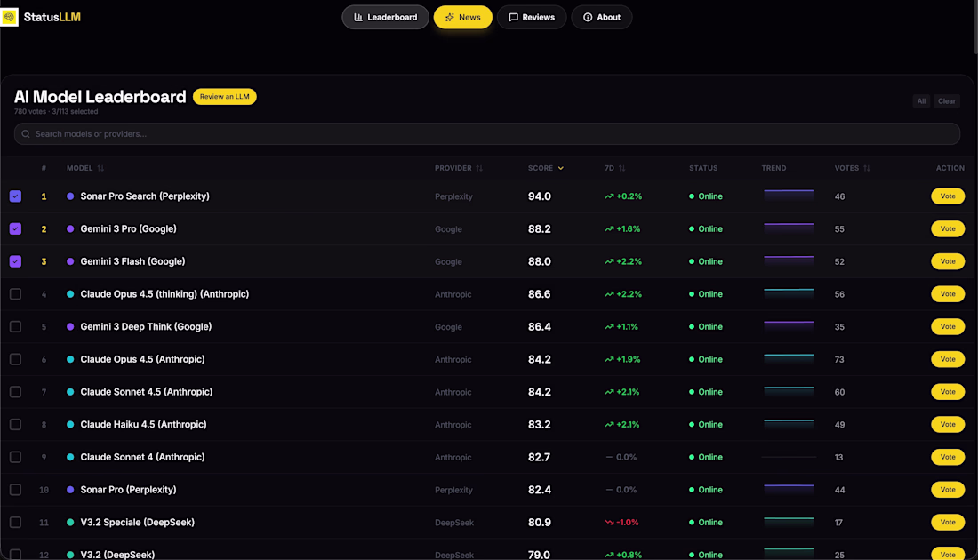This screenshot has width=978, height=560.
Task: Click the purple dot next to Gemini 3 Deep Think
Action: tap(70, 327)
